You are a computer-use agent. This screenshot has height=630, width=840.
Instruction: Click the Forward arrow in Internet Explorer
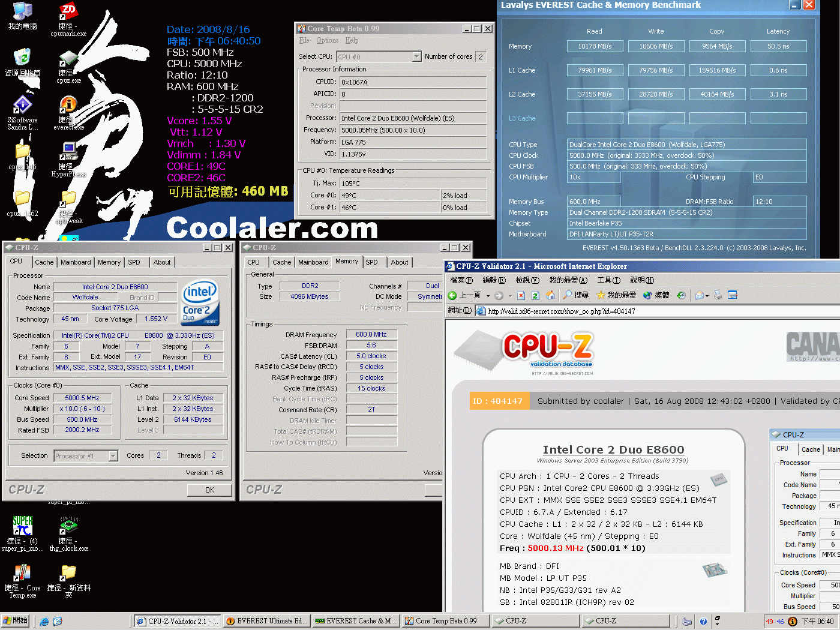[x=499, y=295]
